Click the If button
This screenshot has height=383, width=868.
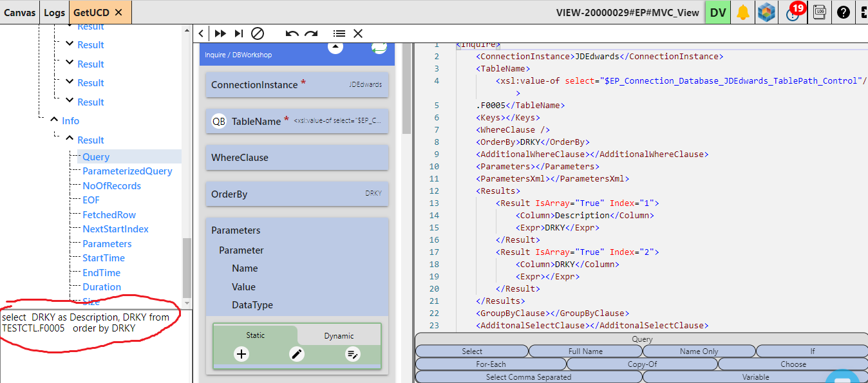point(813,351)
